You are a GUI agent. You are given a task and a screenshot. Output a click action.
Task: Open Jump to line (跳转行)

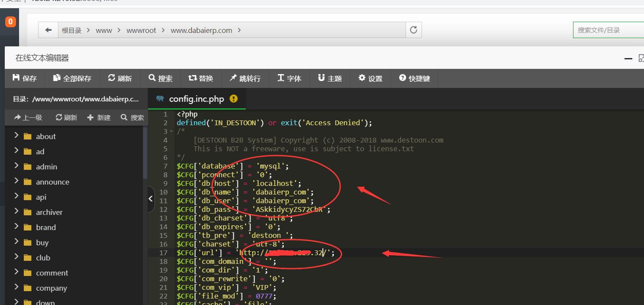[x=245, y=78]
